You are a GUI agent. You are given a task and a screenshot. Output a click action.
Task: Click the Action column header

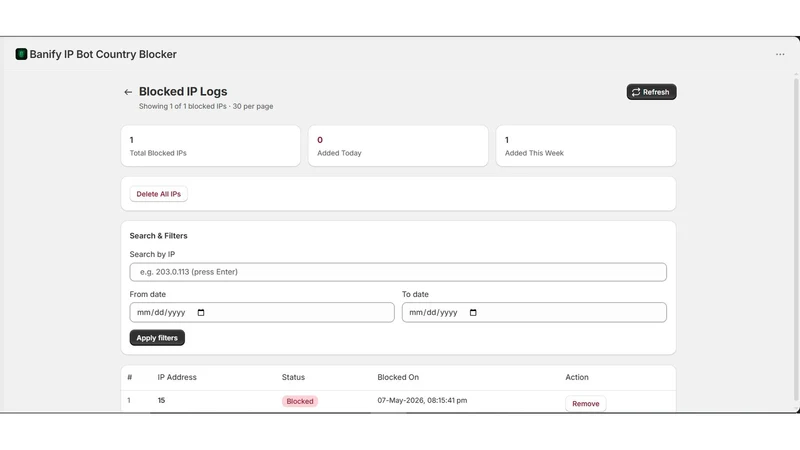click(577, 377)
